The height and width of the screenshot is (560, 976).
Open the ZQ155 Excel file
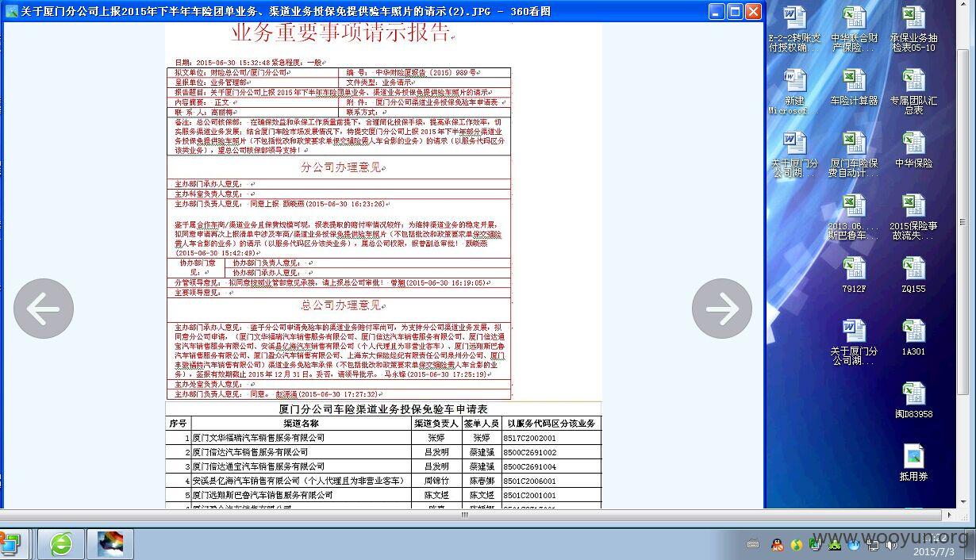[x=913, y=275]
